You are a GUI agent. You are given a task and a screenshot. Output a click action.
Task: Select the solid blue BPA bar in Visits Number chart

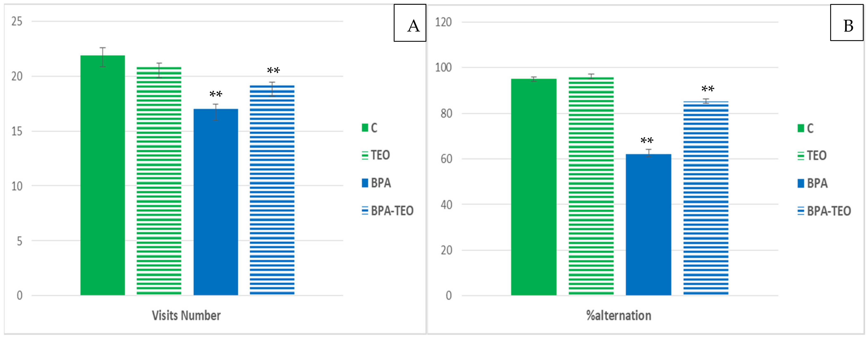pos(216,202)
